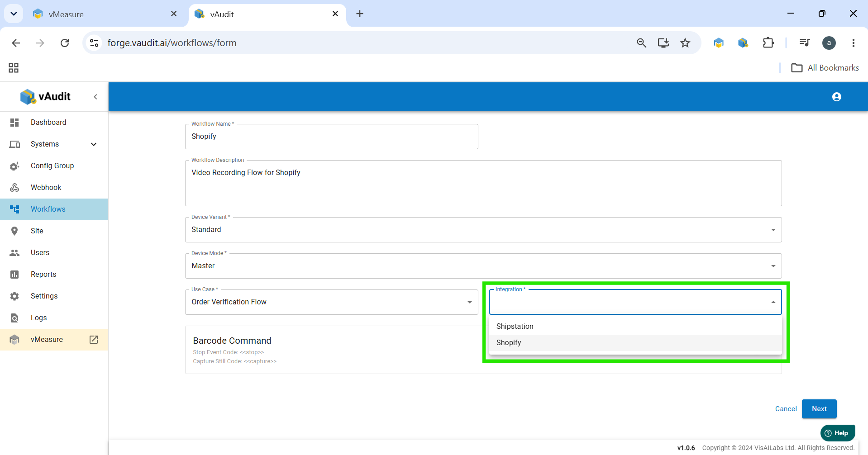Screen dimensions: 868x455
Task: Open All Bookmarks folder
Action: pos(825,68)
